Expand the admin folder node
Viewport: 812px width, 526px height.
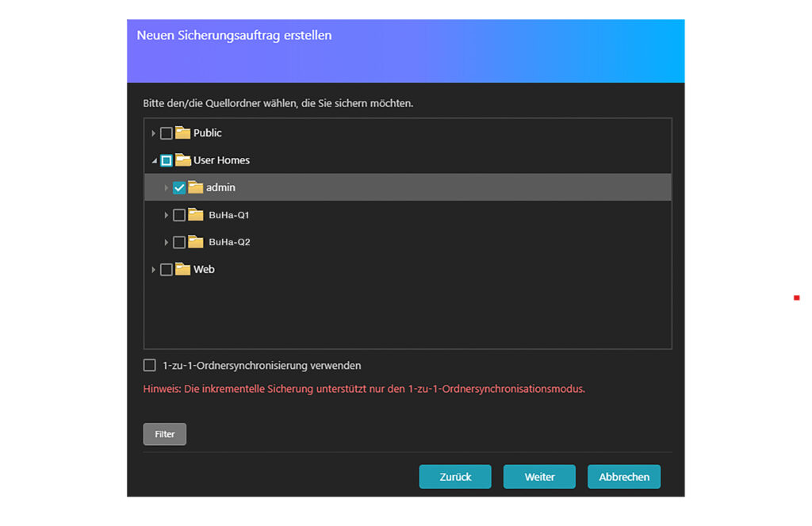coord(167,187)
